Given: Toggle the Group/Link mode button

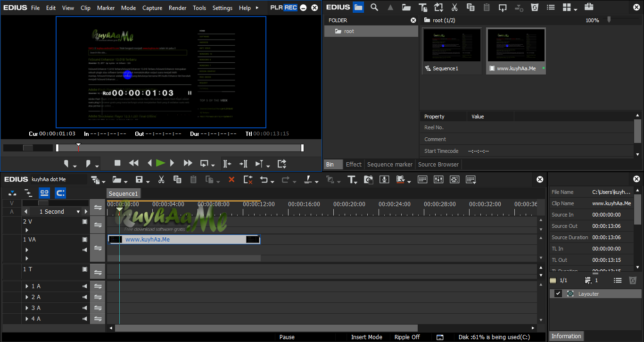Looking at the screenshot, I should (x=44, y=192).
